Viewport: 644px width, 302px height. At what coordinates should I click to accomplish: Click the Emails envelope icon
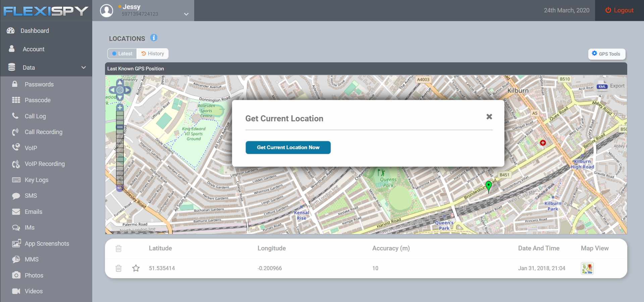click(16, 212)
